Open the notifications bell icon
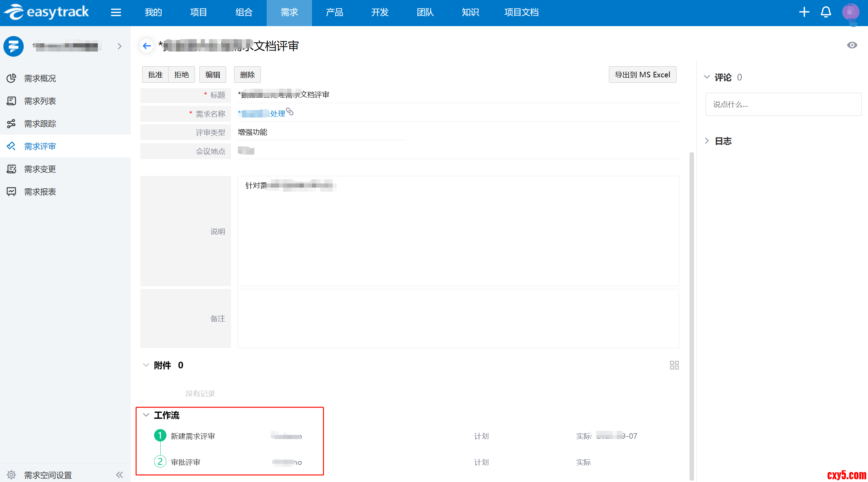868x482 pixels. pos(825,12)
